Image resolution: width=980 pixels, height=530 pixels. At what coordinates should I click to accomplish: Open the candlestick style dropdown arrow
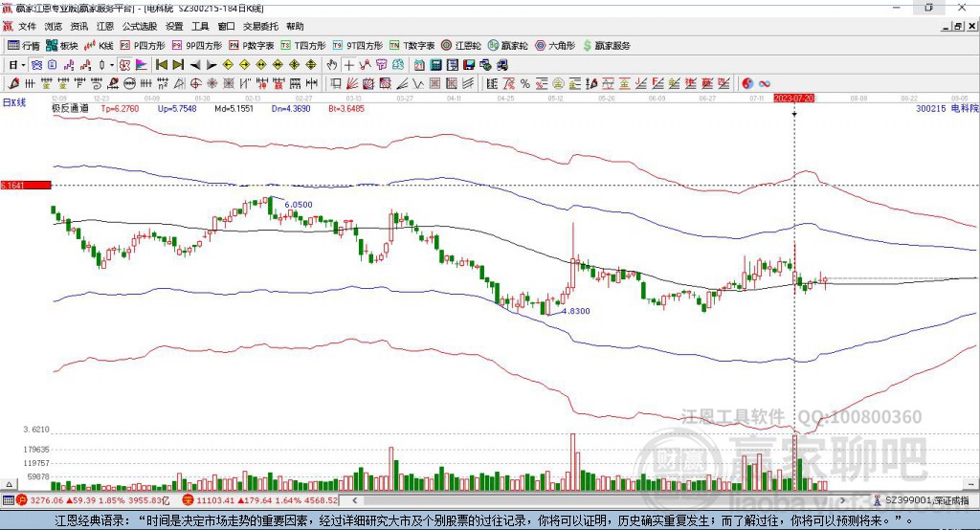tap(112, 65)
